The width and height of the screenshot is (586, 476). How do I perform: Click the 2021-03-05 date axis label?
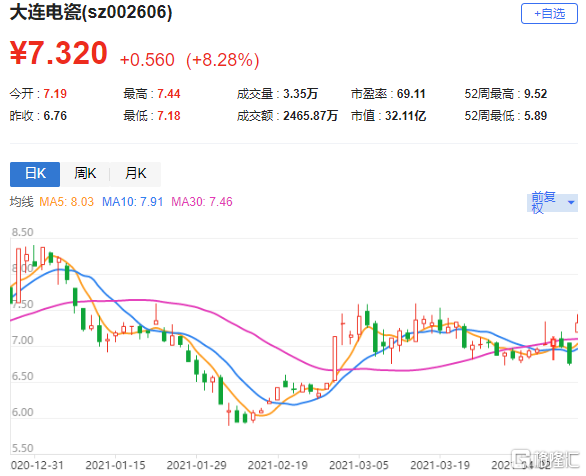(359, 466)
